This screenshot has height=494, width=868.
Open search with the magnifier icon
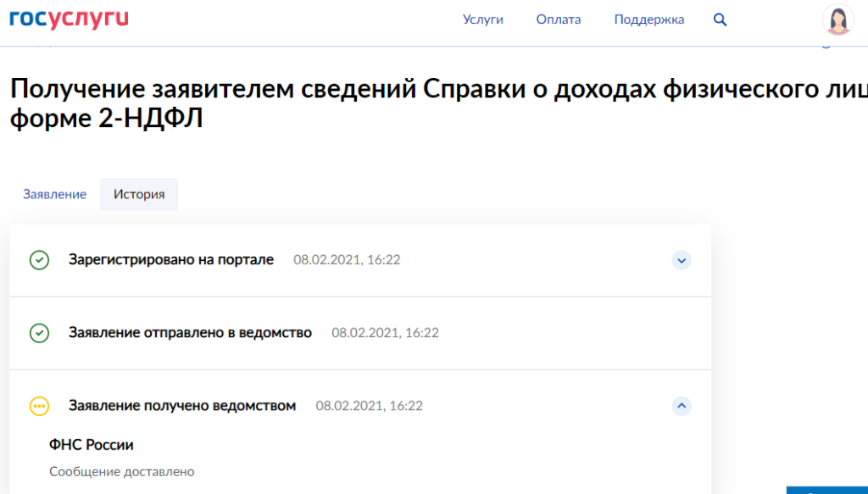pyautogui.click(x=720, y=19)
